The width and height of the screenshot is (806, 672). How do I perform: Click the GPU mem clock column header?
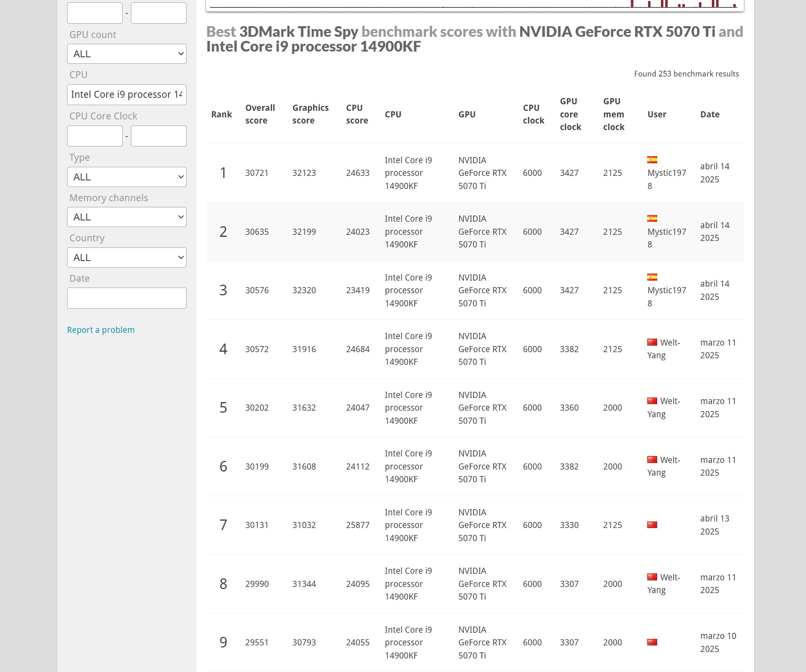(x=614, y=114)
